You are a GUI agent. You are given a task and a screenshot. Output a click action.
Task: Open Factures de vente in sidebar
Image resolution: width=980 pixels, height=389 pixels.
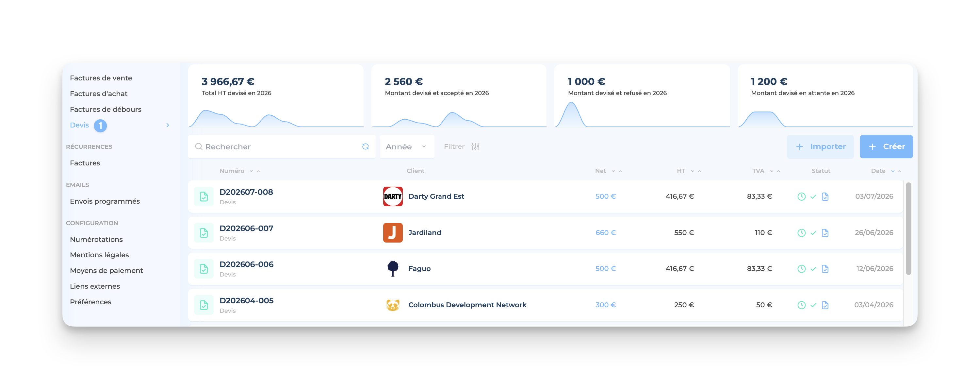click(101, 78)
